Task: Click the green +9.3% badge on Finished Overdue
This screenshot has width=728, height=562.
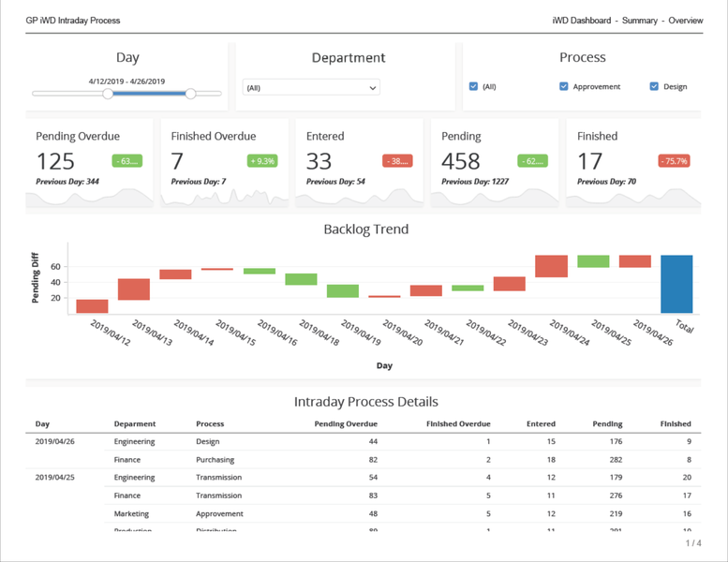Action: pyautogui.click(x=262, y=161)
